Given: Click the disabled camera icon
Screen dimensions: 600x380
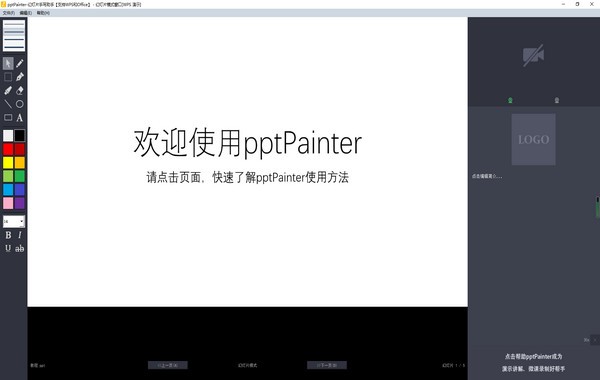Looking at the screenshot, I should (533, 55).
